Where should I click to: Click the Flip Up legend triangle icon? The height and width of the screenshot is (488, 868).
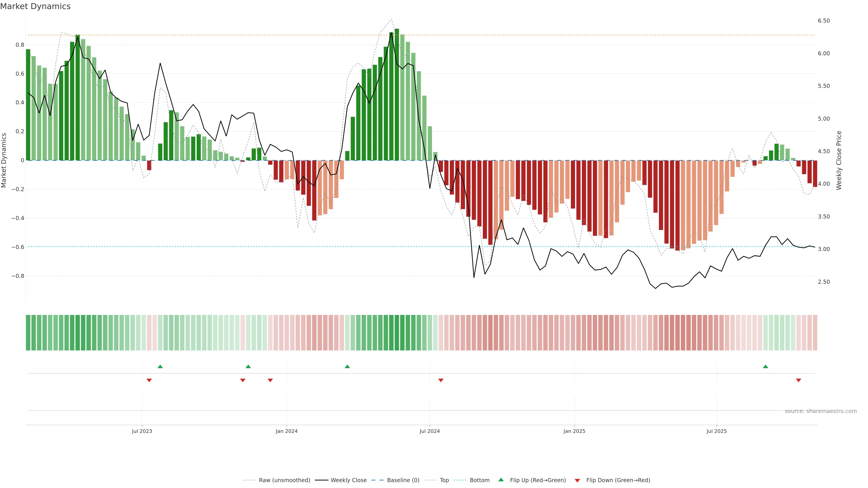[x=501, y=480]
